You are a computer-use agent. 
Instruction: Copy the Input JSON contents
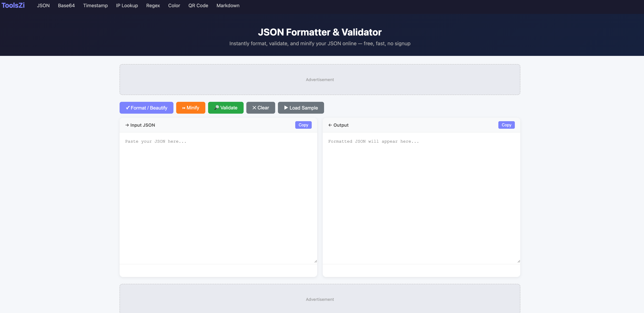click(303, 125)
